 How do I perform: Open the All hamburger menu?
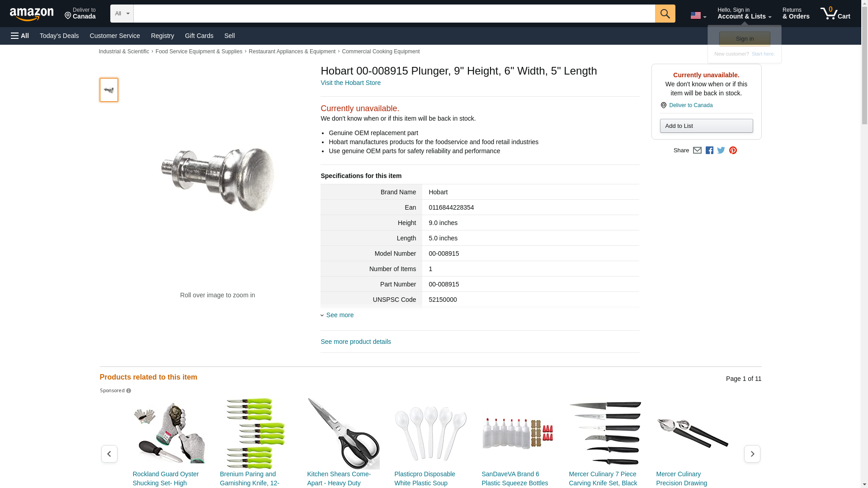20,36
